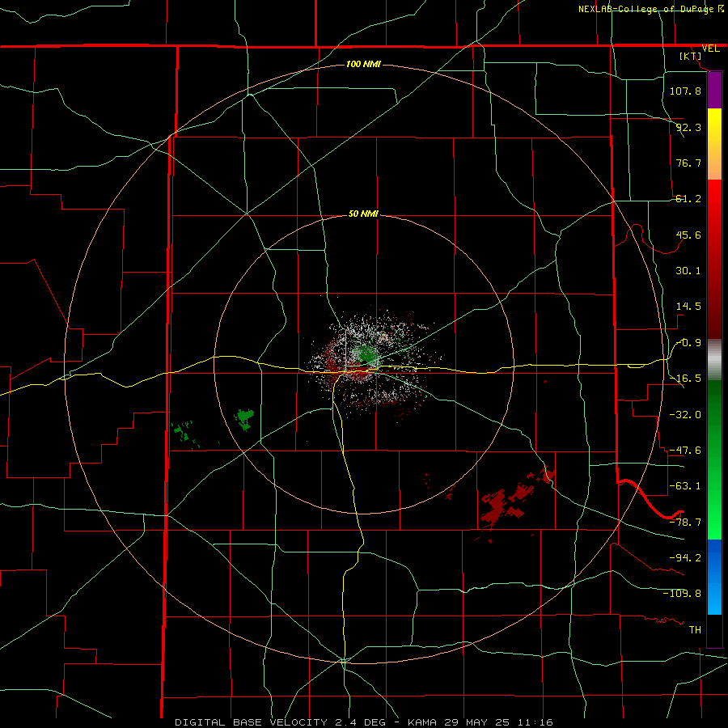The width and height of the screenshot is (728, 728).
Task: Click the 14.5 velocity scale label
Action: click(x=688, y=307)
